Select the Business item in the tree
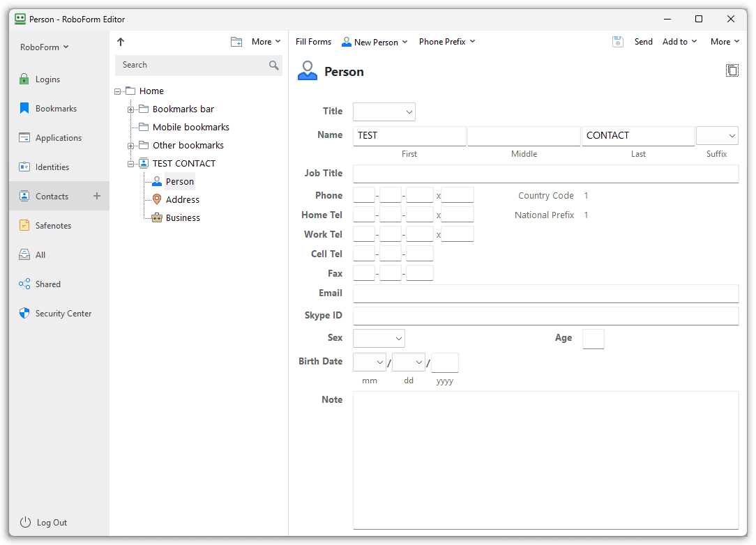The height and width of the screenshot is (545, 756). coord(183,218)
